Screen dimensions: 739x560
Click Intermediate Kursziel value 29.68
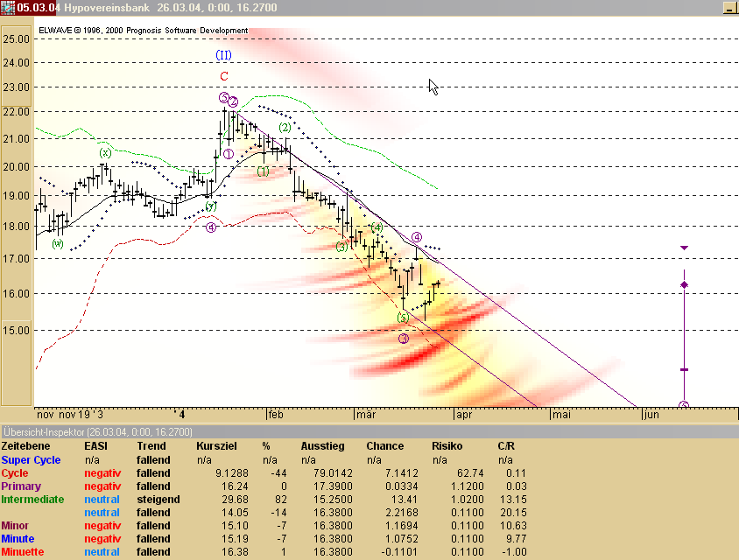click(235, 500)
